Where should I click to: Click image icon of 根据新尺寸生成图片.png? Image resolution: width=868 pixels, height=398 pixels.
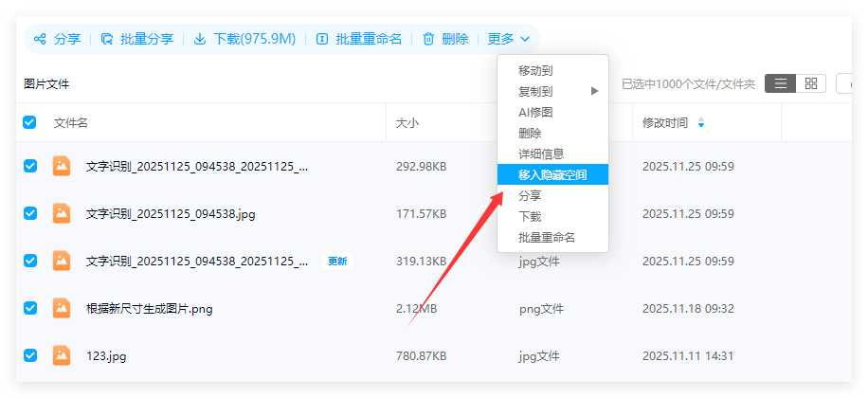[x=62, y=308]
